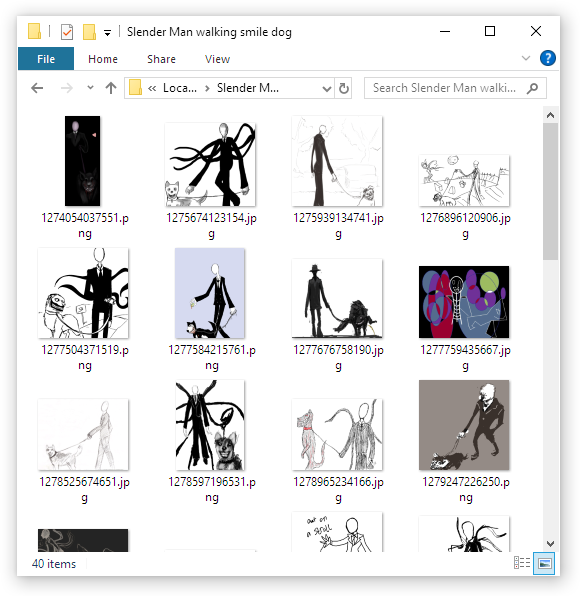The width and height of the screenshot is (580, 596).
Task: Select thumbnail 1275939134741.jpg
Action: [x=337, y=161]
